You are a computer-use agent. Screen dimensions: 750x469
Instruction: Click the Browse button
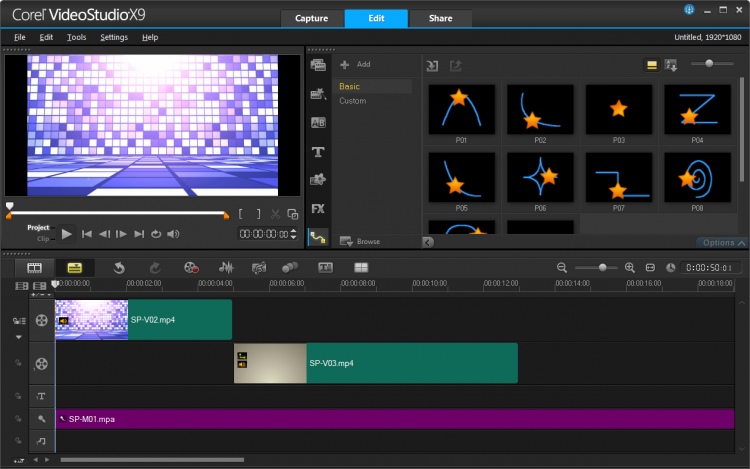click(x=360, y=241)
